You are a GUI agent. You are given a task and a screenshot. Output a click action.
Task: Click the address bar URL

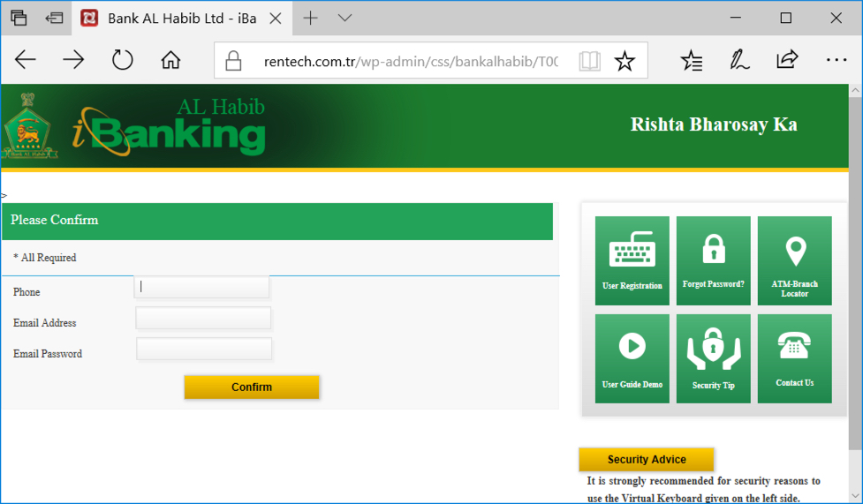pos(411,61)
